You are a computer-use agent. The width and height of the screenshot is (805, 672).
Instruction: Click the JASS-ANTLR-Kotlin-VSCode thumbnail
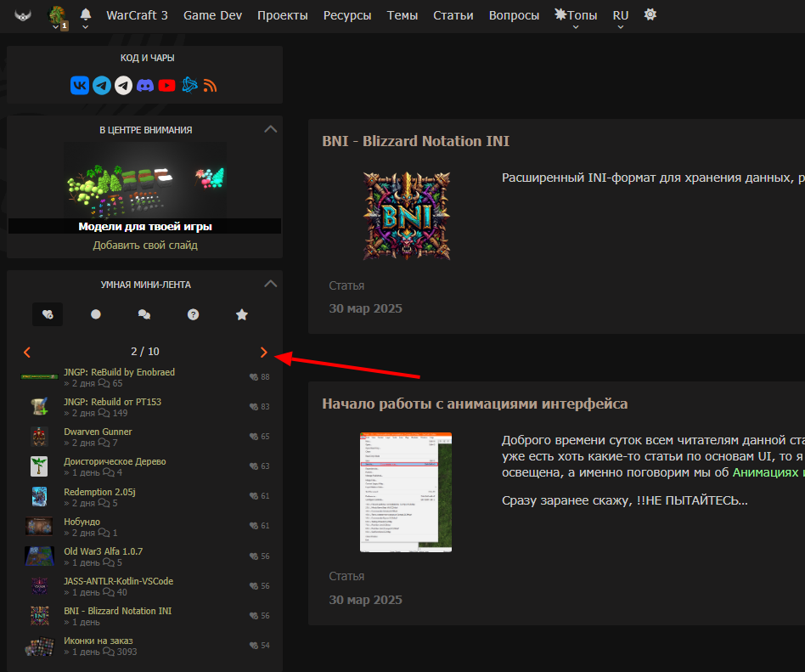[40, 585]
